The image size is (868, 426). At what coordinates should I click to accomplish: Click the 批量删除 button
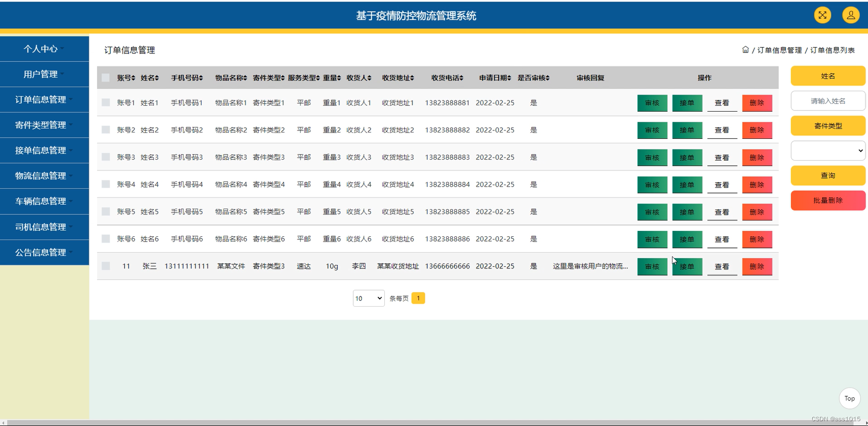tap(828, 200)
